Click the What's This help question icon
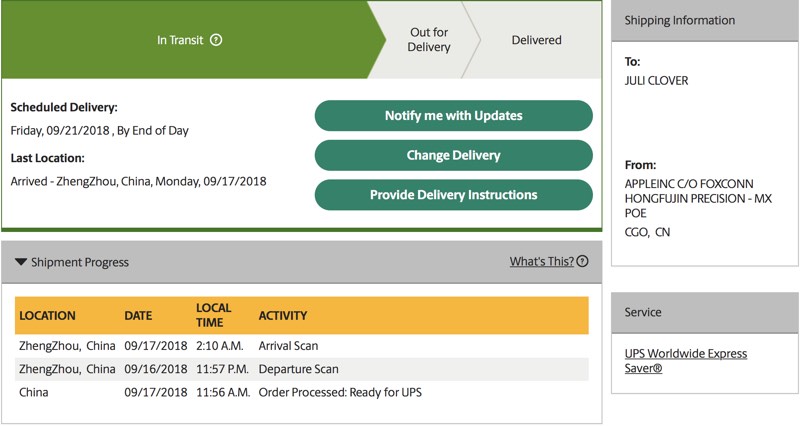Screen dimensions: 800x426 pyautogui.click(x=582, y=262)
